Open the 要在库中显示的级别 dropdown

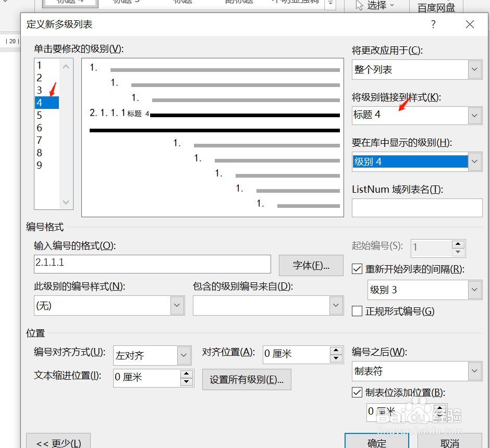point(474,161)
